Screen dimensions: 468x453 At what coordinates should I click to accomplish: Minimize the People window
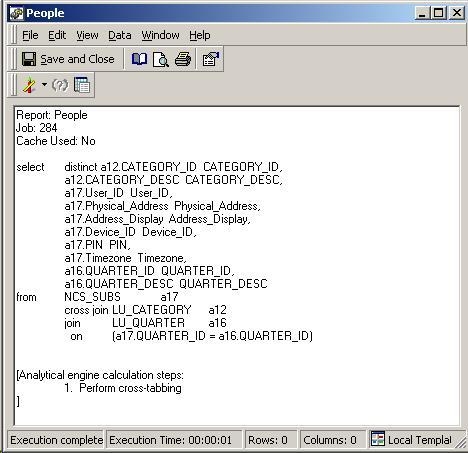point(423,13)
